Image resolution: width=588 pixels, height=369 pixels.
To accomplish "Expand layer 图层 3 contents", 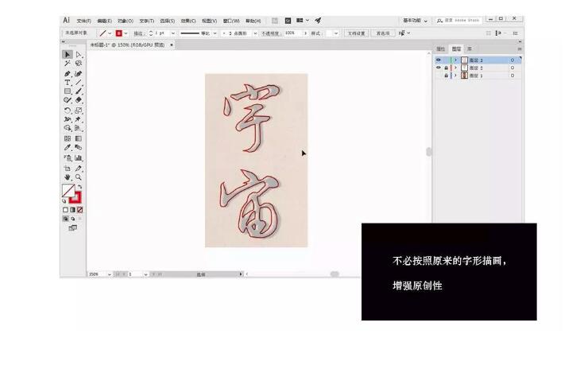I will pos(455,60).
